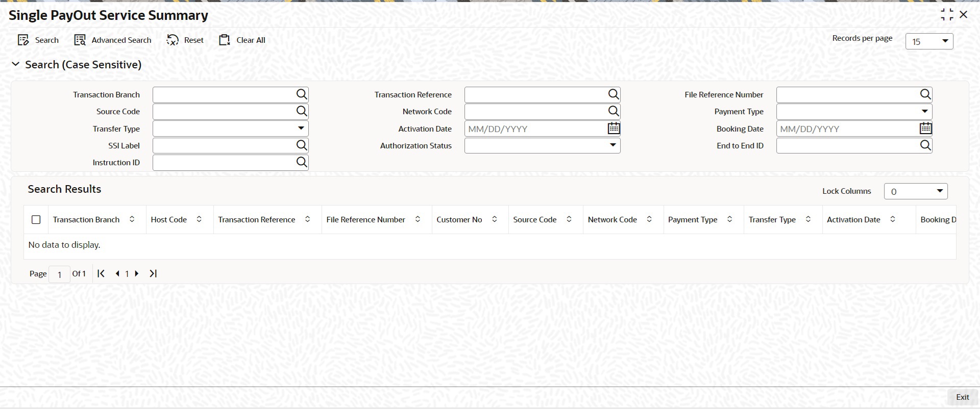Click the Page number input box

pyautogui.click(x=59, y=274)
